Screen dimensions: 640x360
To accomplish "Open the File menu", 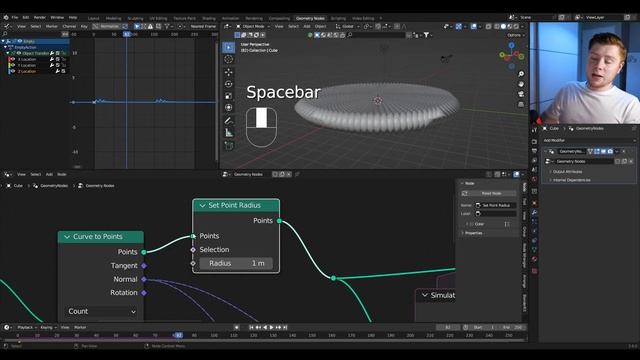I will (15, 18).
